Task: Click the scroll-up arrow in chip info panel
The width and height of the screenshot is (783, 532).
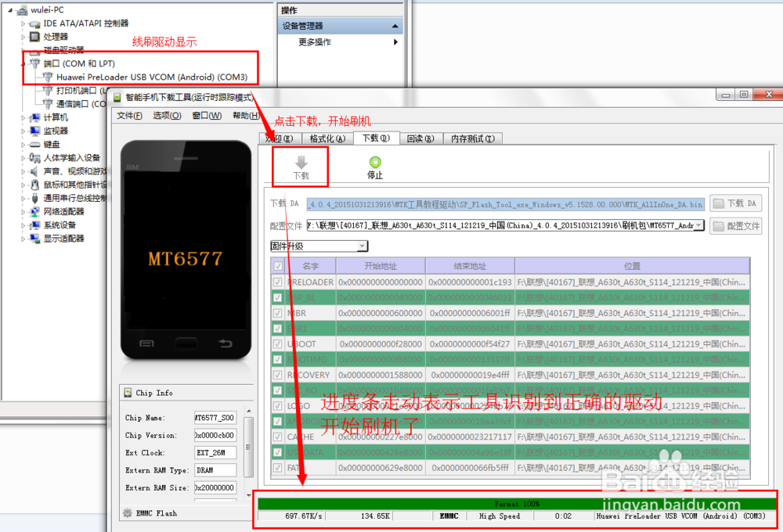Action: [x=249, y=411]
